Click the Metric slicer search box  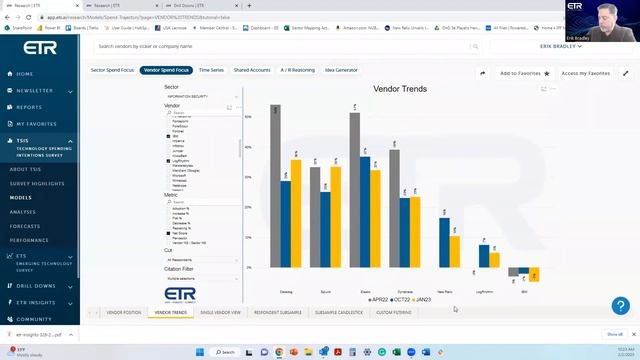click(x=202, y=202)
